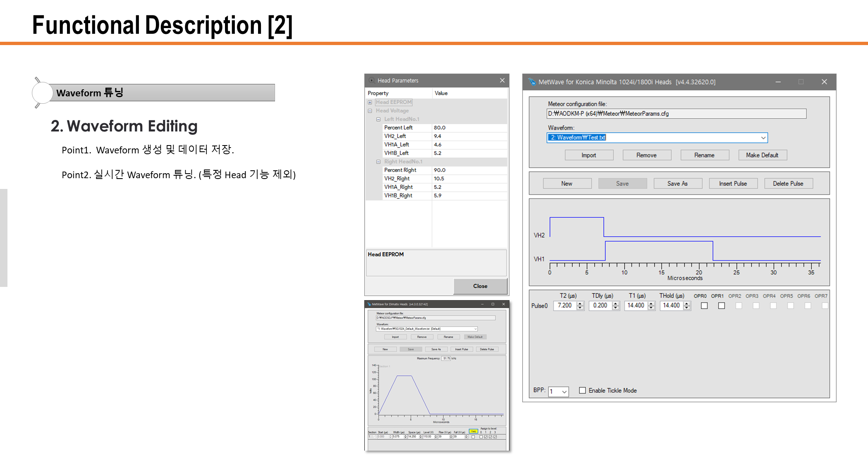
Task: Click the MetWave for Dimatix Heads icon
Action: coord(369,304)
